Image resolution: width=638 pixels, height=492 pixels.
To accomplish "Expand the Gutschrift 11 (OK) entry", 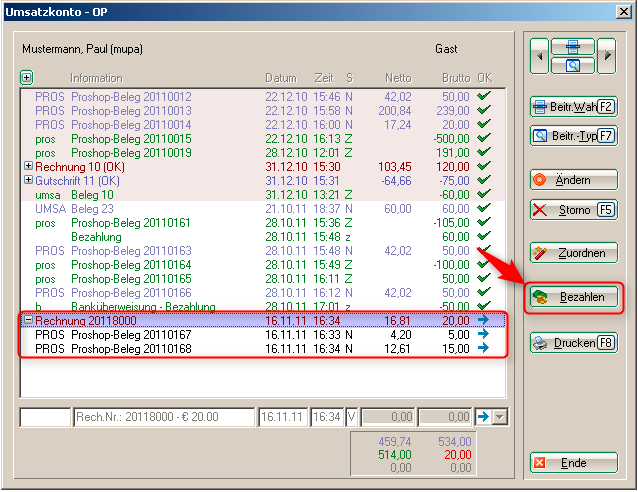I will pos(27,180).
